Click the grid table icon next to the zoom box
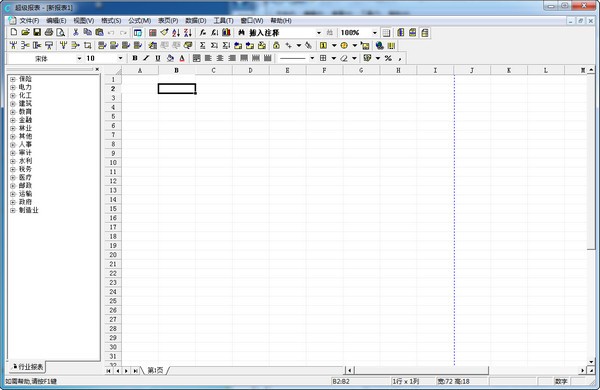The width and height of the screenshot is (600, 390). coord(386,33)
